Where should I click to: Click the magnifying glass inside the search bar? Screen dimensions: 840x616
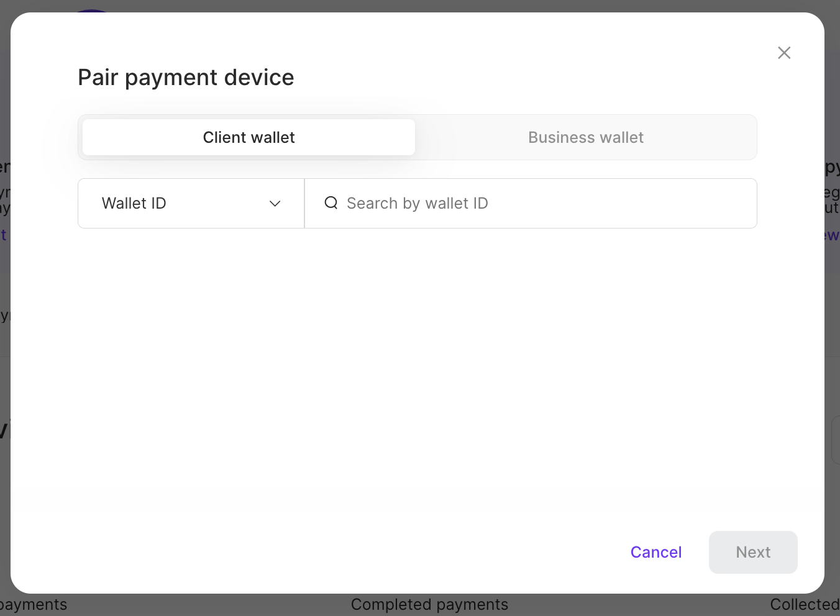[x=330, y=203]
